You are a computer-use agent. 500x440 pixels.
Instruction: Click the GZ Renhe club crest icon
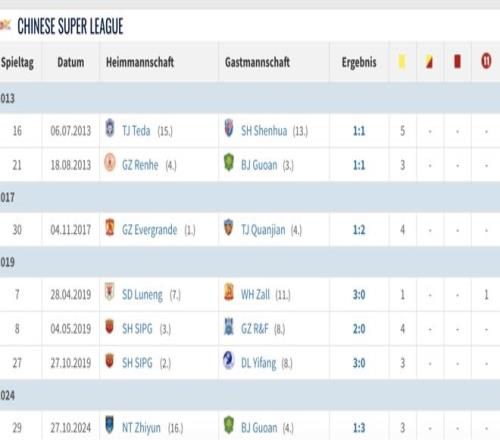(110, 163)
